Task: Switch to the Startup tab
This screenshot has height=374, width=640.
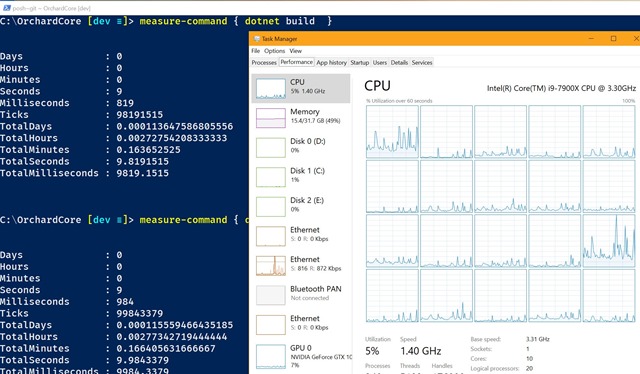Action: tap(360, 62)
